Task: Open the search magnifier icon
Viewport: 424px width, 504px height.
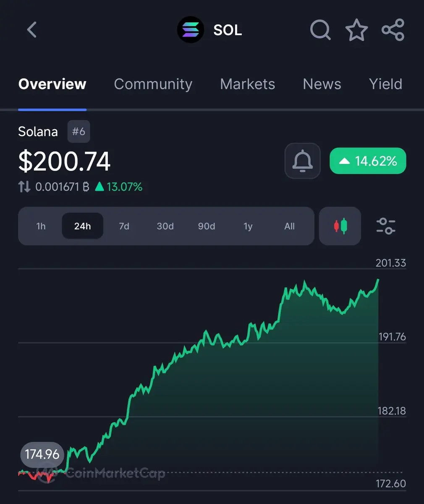Action: coord(320,30)
